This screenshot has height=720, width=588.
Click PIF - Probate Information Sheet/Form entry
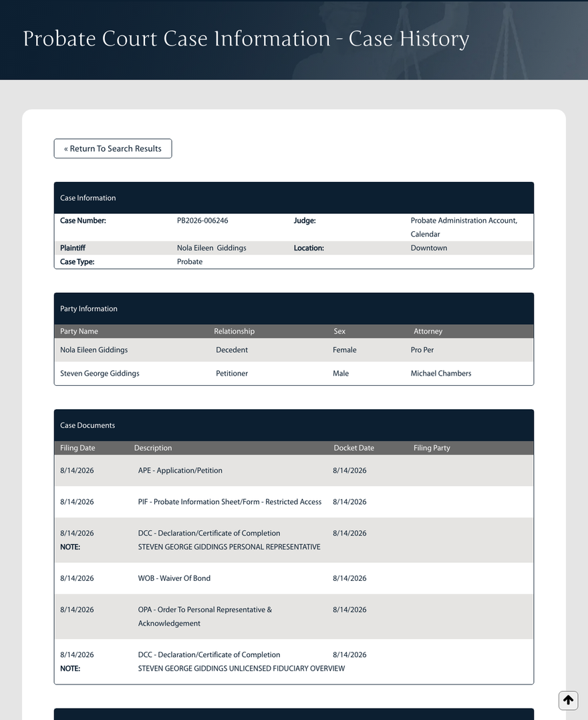pos(229,502)
